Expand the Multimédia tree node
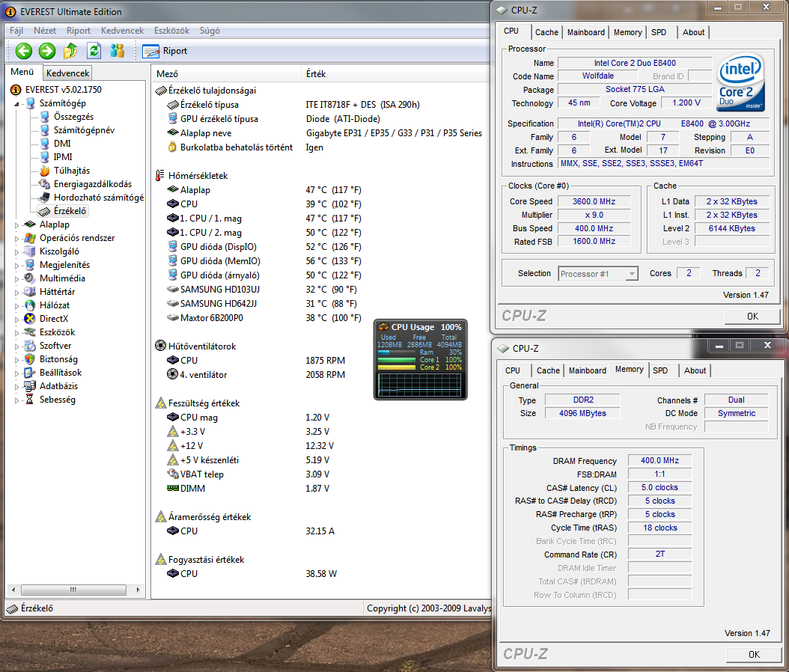This screenshot has width=789, height=672. tap(16, 278)
